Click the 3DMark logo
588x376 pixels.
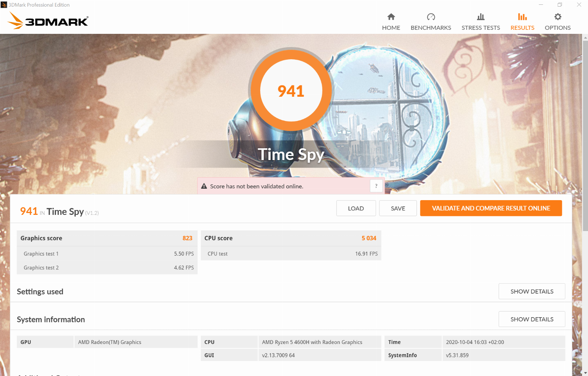click(x=48, y=21)
